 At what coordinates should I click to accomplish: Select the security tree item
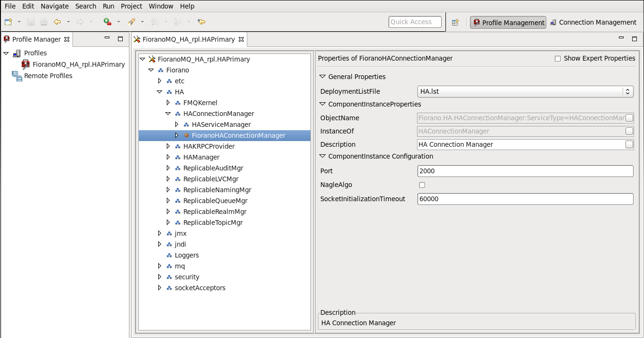click(187, 277)
